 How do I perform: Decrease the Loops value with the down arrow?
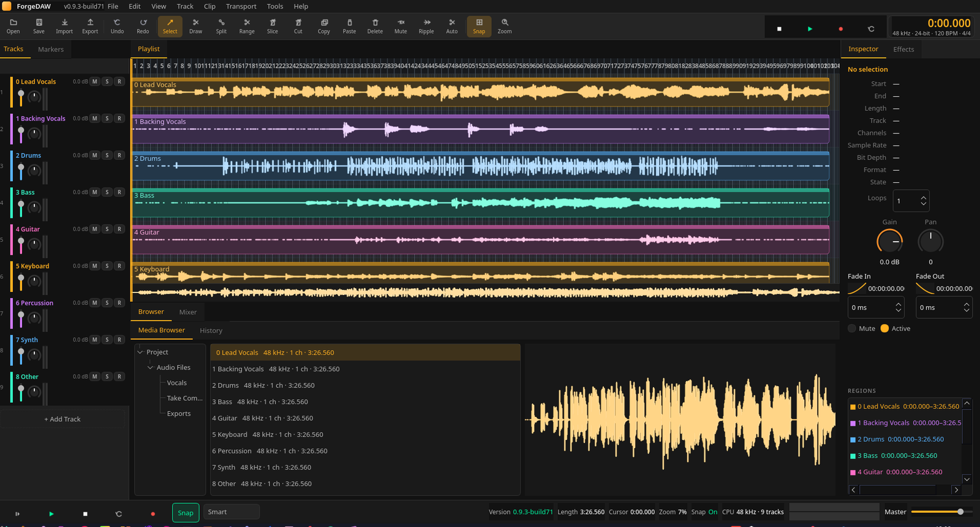click(923, 204)
